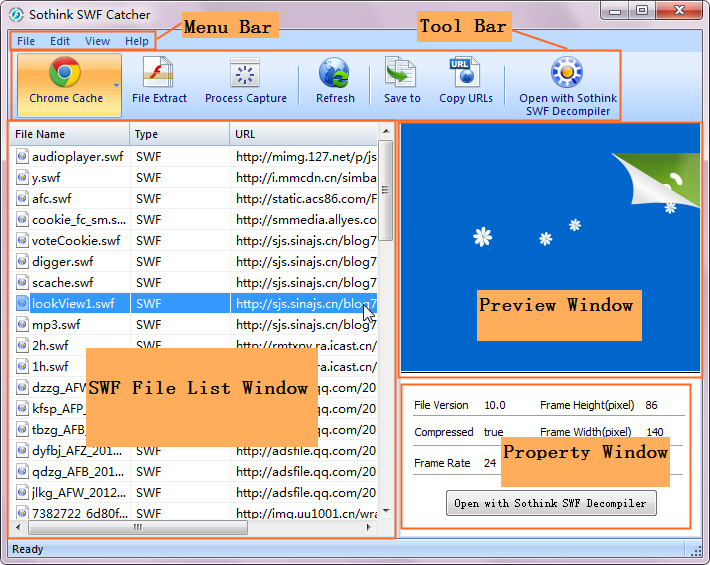Image resolution: width=710 pixels, height=565 pixels.
Task: Select digger.swf in the list
Action: tap(194, 262)
